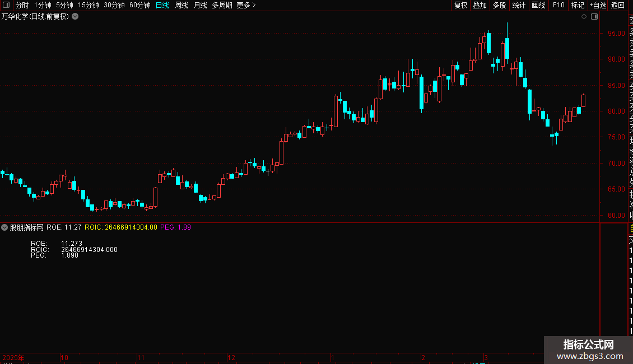The width and height of the screenshot is (633, 364).
Task: Click the 万华化学(日线.前复权) chart title
Action: [35, 17]
